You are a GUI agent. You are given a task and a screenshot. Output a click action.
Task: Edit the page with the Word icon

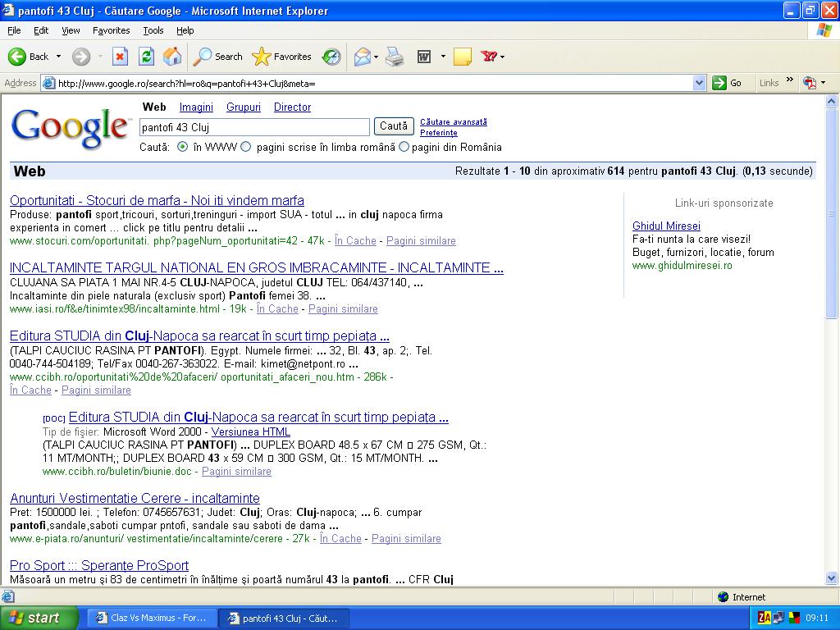424,57
